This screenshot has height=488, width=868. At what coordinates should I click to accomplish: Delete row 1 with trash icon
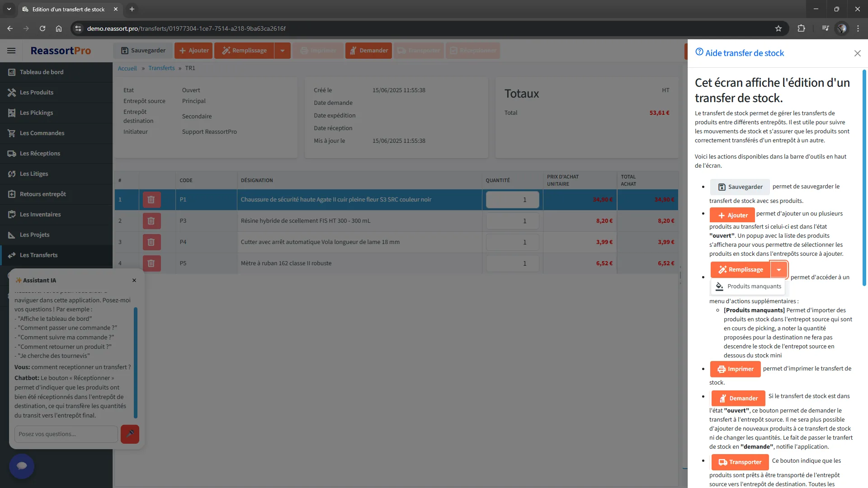(151, 199)
